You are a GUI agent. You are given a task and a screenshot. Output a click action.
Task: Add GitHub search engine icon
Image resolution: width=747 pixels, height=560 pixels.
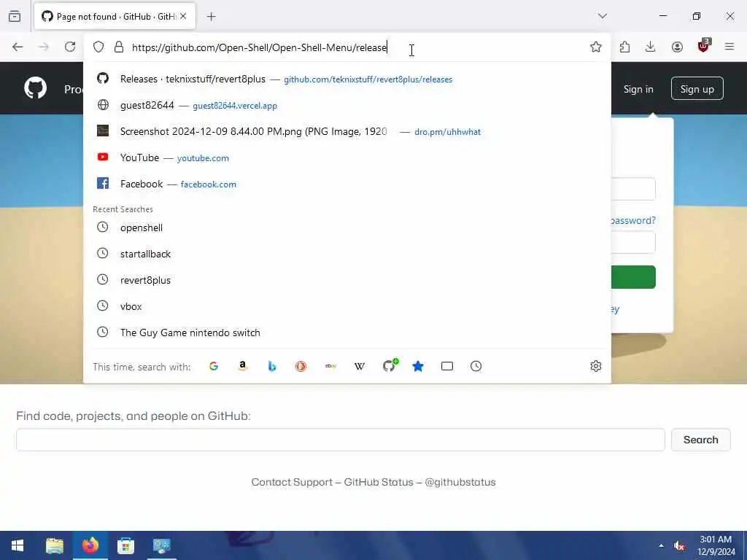pos(390,366)
